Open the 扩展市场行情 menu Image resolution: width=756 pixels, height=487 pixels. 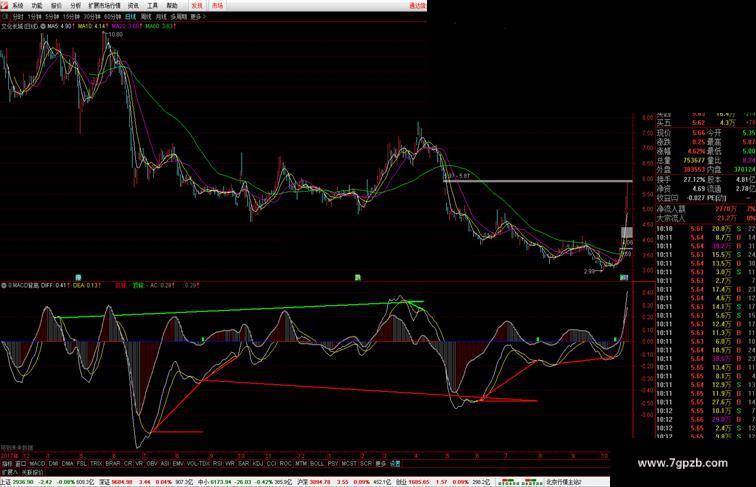(x=104, y=6)
